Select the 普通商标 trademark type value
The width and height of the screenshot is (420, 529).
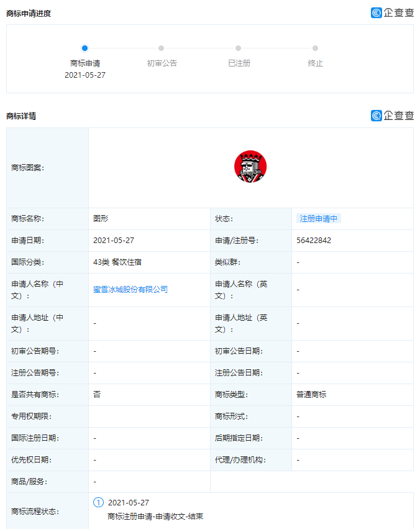(311, 394)
